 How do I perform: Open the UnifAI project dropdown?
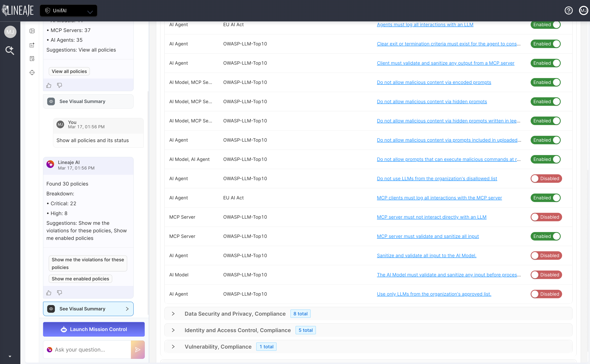(x=68, y=11)
